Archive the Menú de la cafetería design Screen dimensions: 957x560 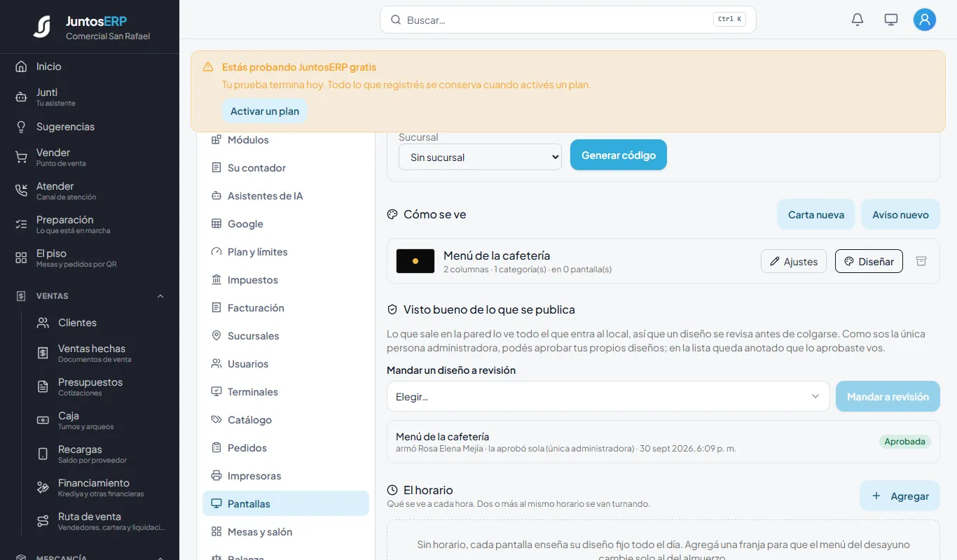click(921, 261)
